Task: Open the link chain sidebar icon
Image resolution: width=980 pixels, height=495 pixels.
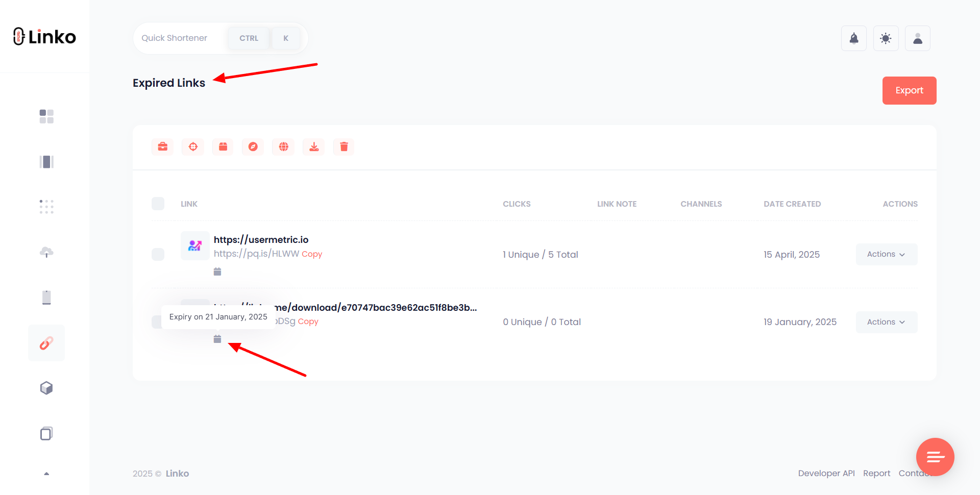Action: [46, 343]
